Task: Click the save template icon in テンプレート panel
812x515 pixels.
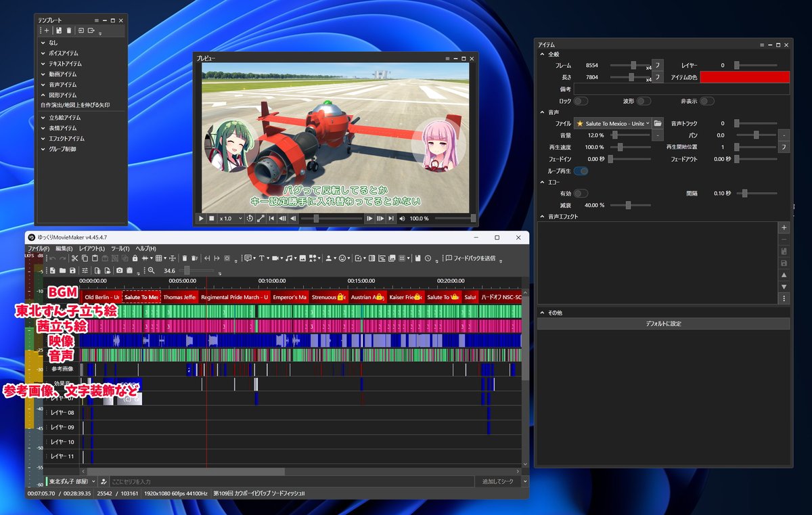Action: (x=59, y=30)
